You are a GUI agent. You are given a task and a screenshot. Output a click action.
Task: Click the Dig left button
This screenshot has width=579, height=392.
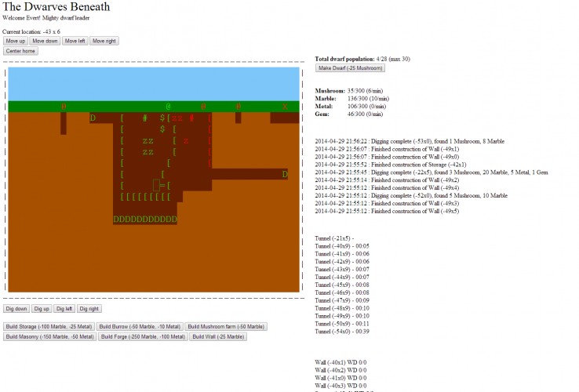[x=64, y=309]
